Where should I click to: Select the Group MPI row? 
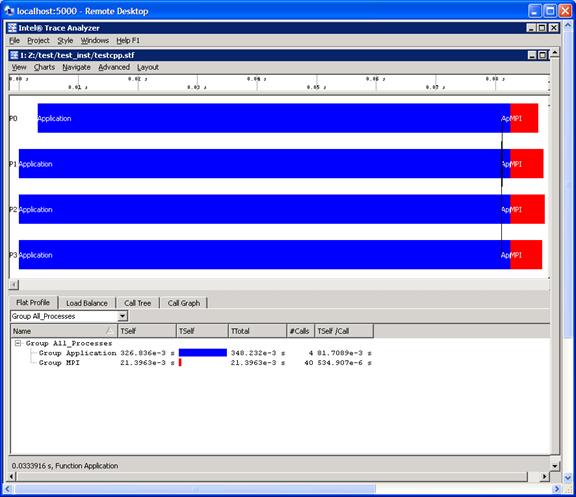point(206,363)
